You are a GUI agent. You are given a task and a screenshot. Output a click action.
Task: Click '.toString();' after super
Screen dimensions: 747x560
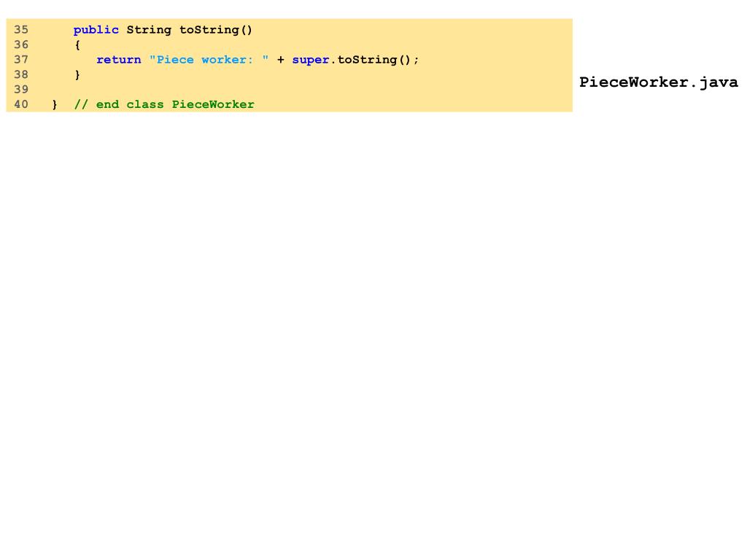pos(374,60)
